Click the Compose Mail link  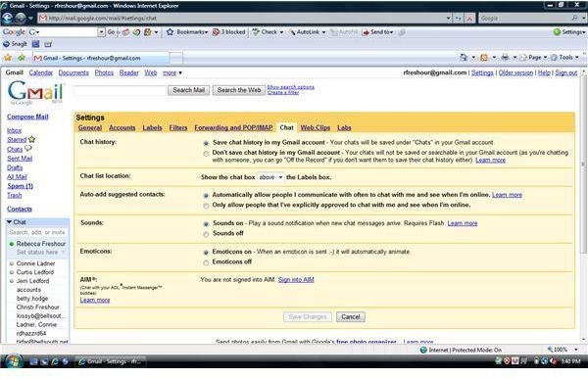(x=27, y=117)
